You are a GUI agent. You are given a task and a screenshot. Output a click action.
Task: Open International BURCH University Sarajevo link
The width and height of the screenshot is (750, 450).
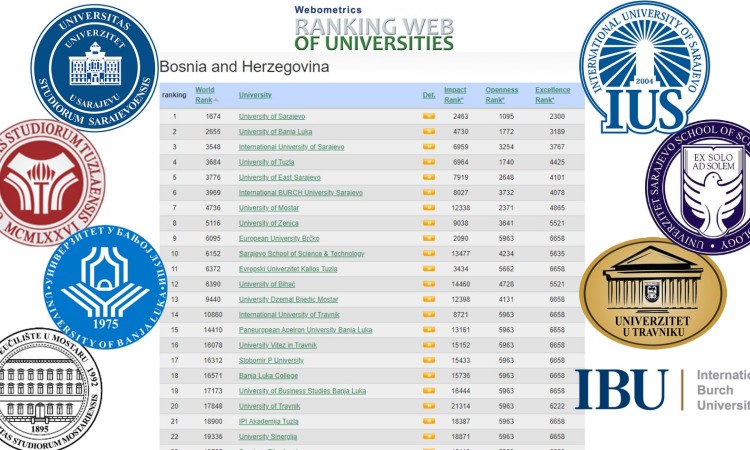pos(300,193)
